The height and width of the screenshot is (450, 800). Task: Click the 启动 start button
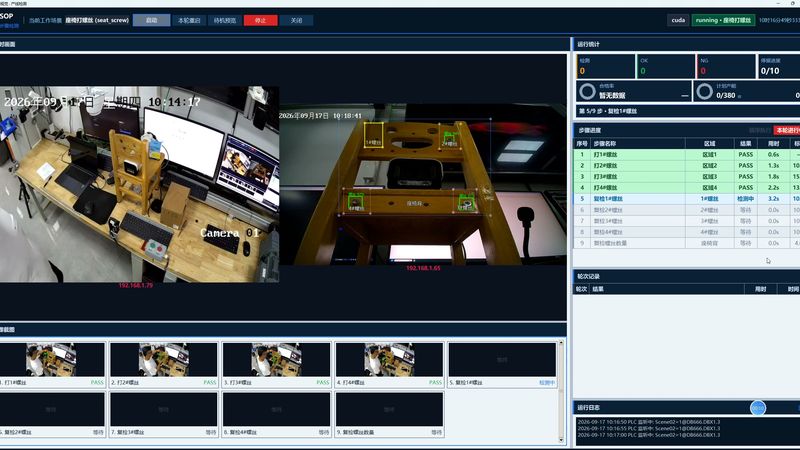[152, 20]
